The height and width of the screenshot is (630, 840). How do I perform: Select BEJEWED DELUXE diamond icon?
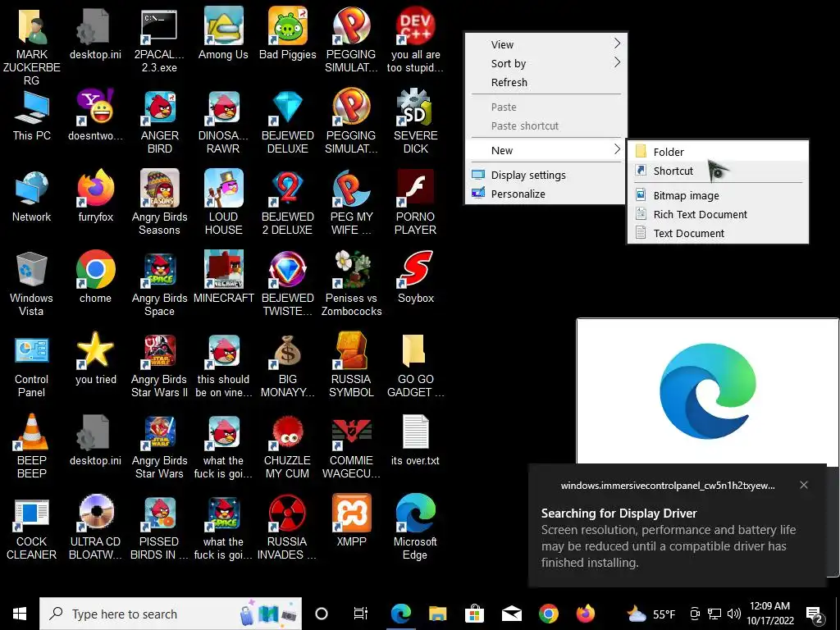coord(288,122)
